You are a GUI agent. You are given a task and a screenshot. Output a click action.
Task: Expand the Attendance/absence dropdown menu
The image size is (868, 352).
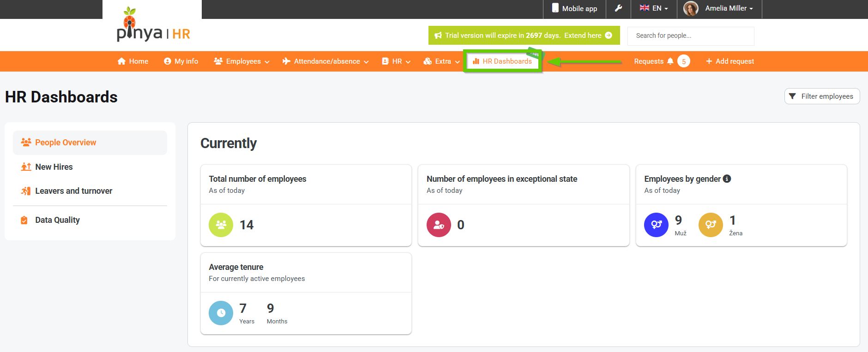tap(325, 61)
